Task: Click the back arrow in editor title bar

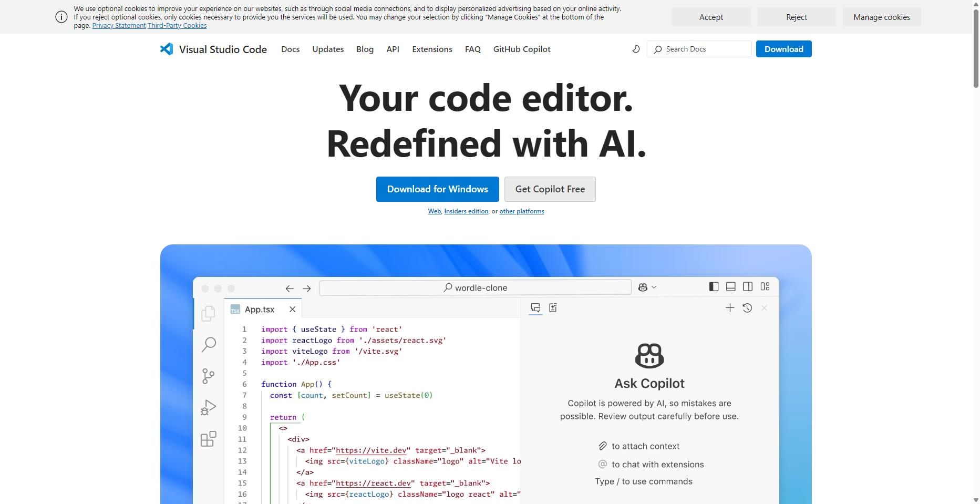Action: coord(290,288)
